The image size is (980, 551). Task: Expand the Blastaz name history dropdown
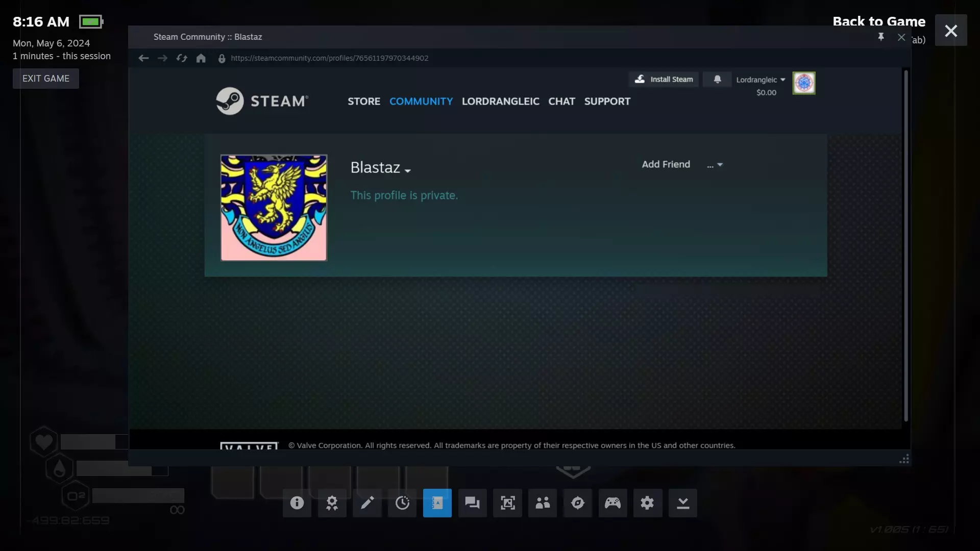point(407,171)
